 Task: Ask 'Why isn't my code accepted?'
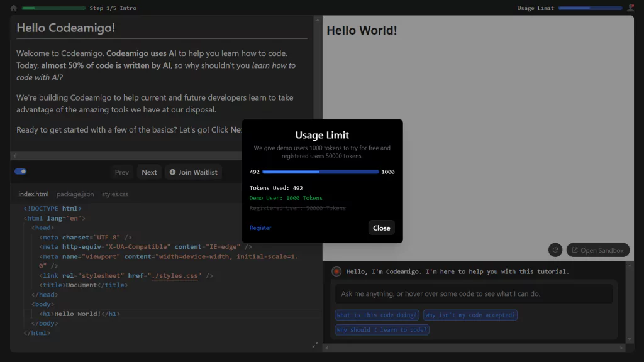pos(470,315)
